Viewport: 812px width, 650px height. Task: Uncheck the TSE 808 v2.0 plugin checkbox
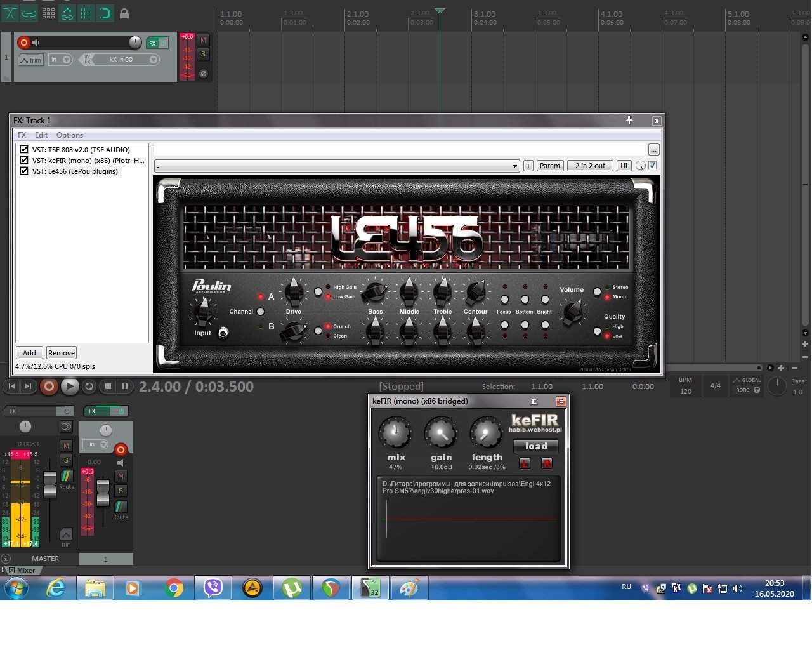point(24,150)
